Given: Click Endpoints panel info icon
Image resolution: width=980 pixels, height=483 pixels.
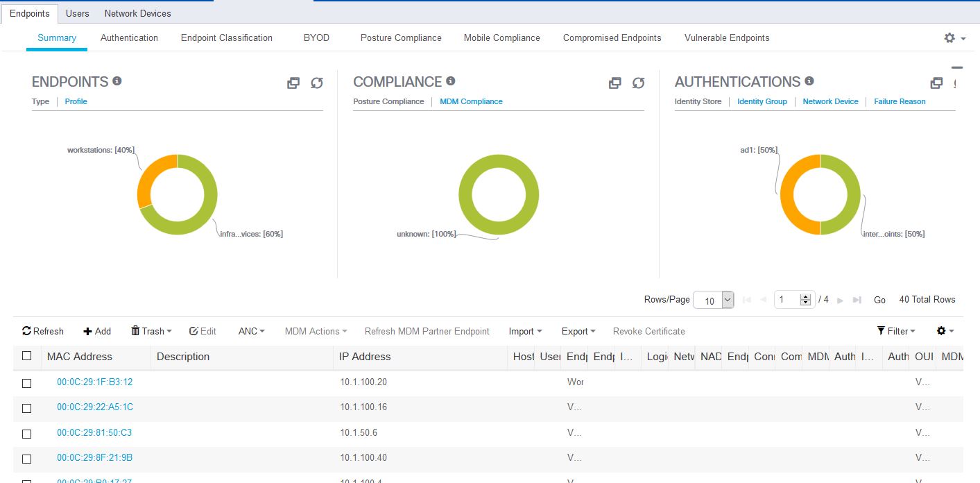Looking at the screenshot, I should click(117, 81).
